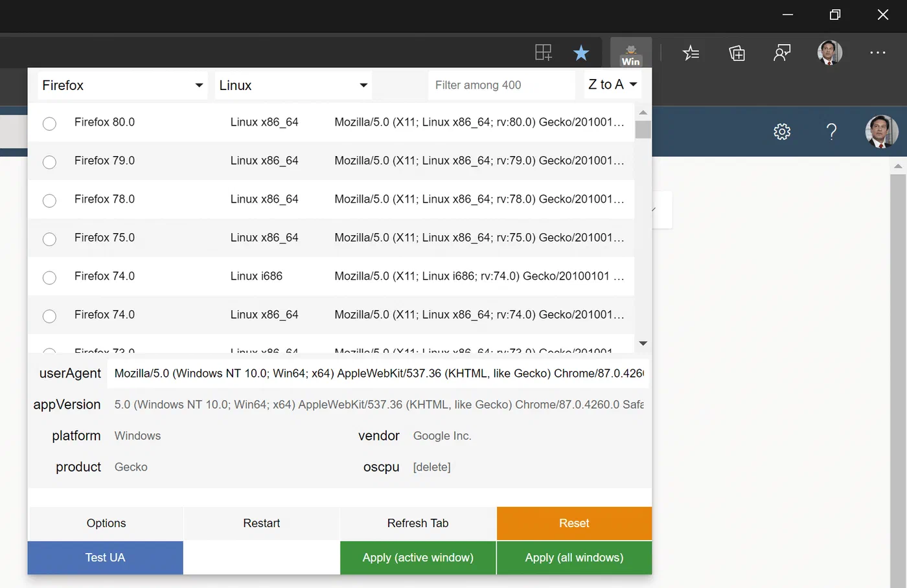Open the Favorites list icon
This screenshot has height=588, width=907.
click(x=691, y=52)
